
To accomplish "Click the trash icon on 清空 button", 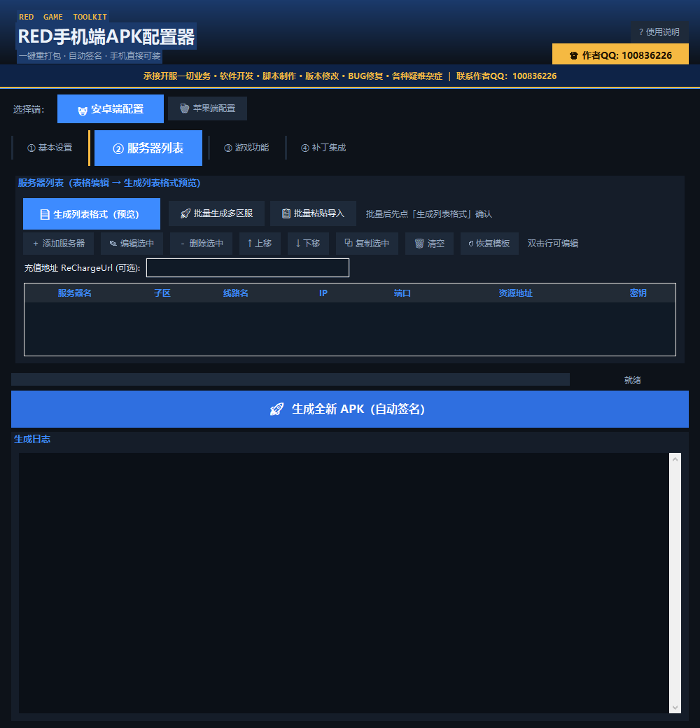I will tap(419, 244).
